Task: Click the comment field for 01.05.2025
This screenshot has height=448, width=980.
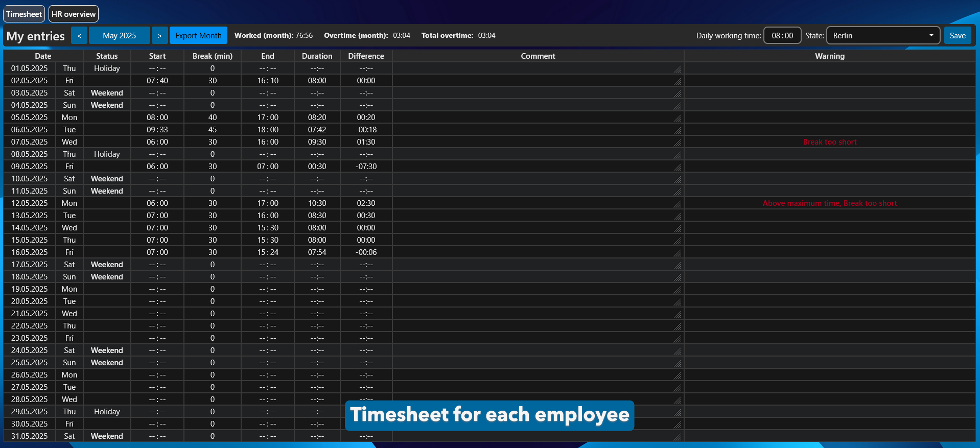Action: [538, 68]
